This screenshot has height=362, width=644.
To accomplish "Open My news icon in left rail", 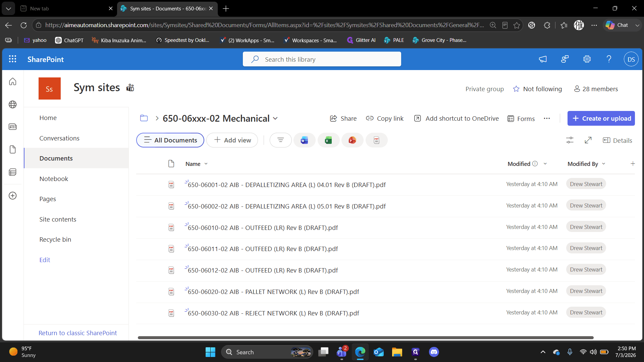I will tap(13, 127).
